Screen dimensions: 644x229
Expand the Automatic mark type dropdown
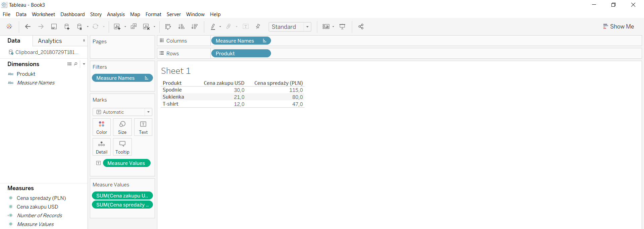point(148,112)
